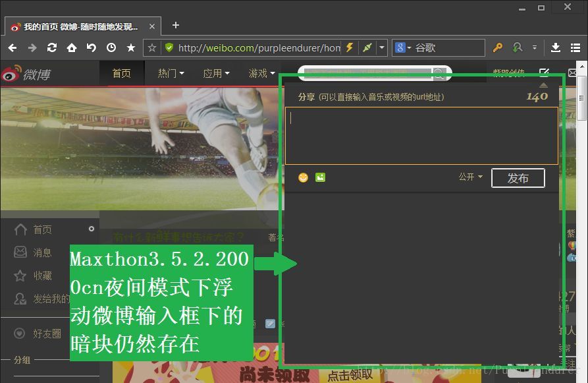Open 收藏 in the left sidebar

click(x=42, y=276)
